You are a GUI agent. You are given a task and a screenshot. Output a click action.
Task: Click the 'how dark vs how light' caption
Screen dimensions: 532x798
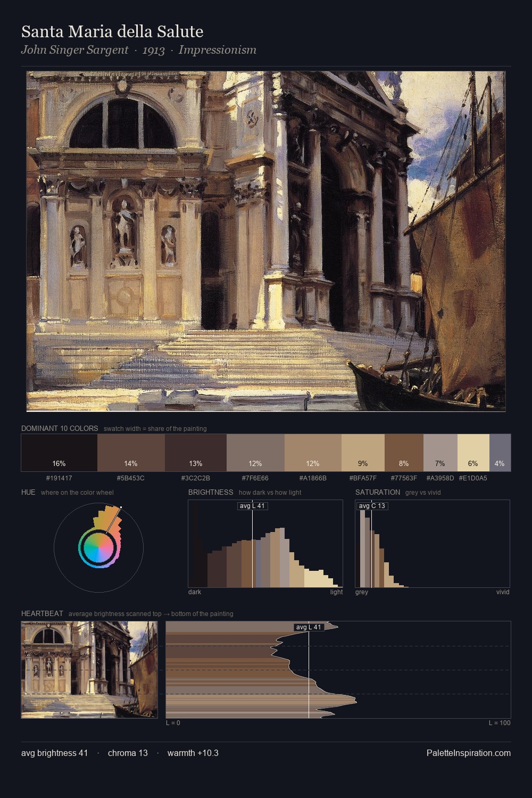click(x=270, y=493)
